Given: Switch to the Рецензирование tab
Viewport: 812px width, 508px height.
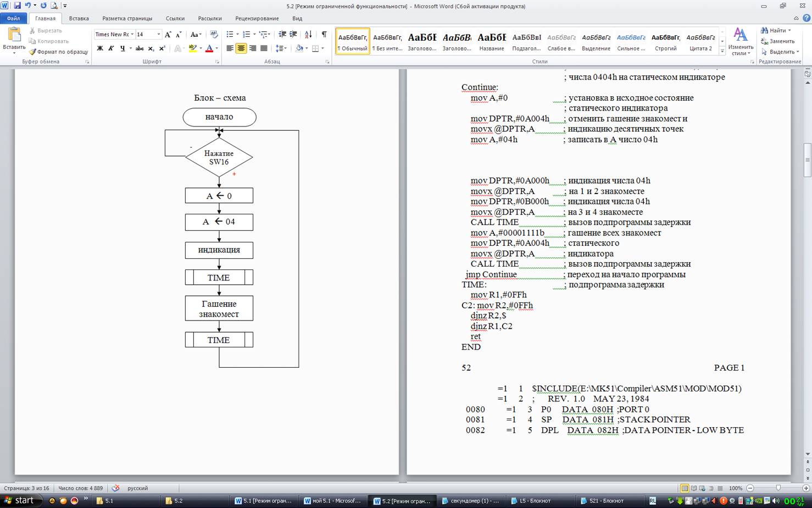Looking at the screenshot, I should [x=257, y=18].
